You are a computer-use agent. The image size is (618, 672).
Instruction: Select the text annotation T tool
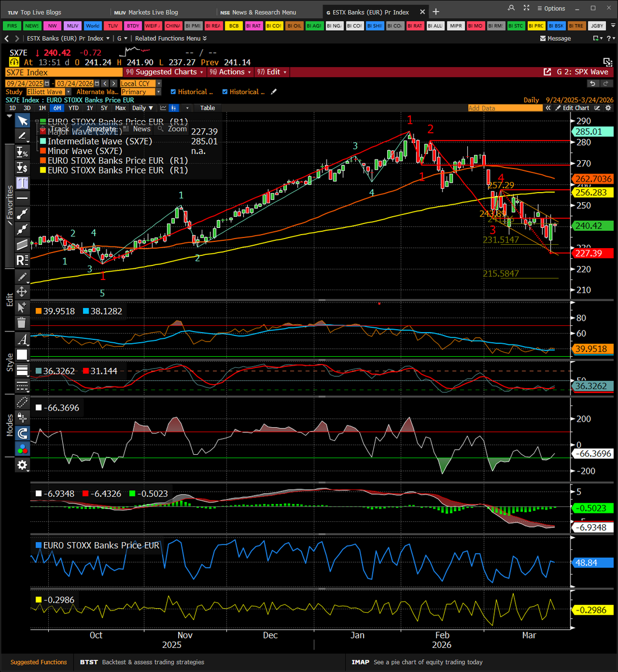tap(22, 183)
